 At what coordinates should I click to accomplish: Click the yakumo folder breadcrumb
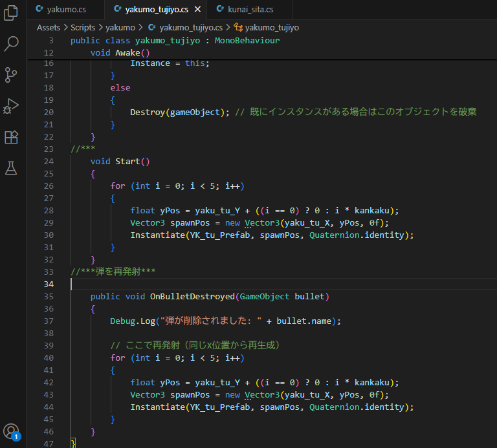click(120, 28)
